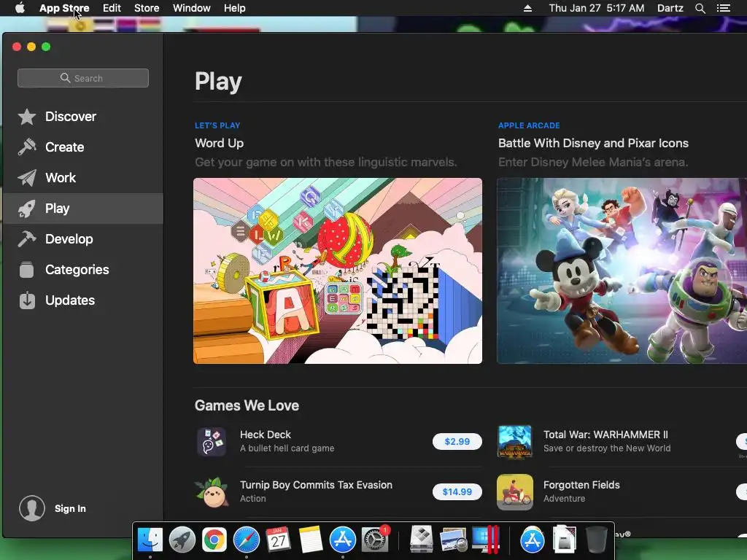The width and height of the screenshot is (747, 560).
Task: Launch Safari from the Dock
Action: (x=247, y=540)
